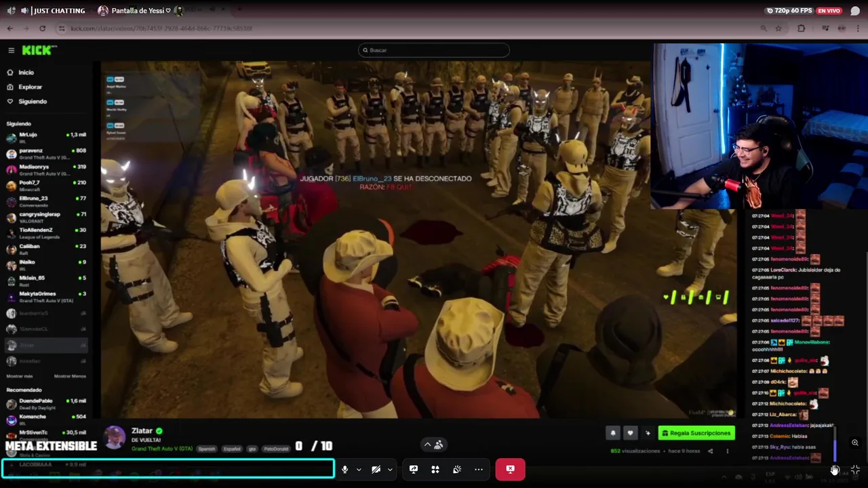Click the kick.com URL address bar
The height and width of the screenshot is (488, 868).
pos(407,28)
